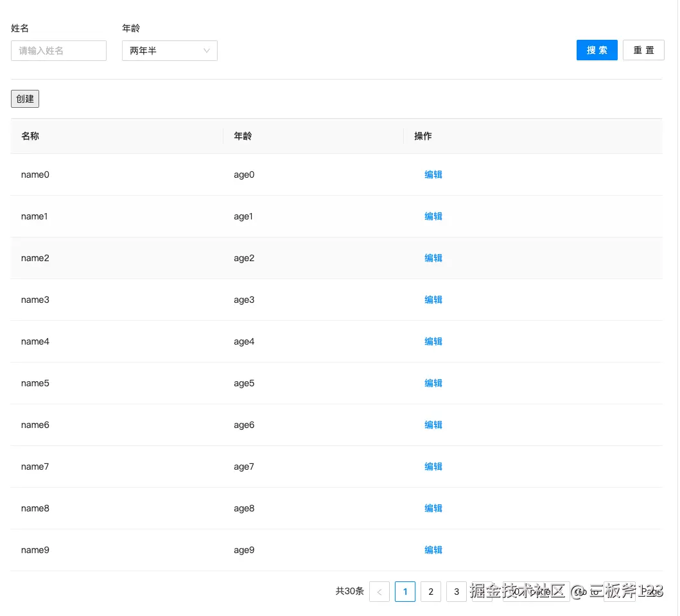The image size is (680, 616).
Task: Click 编辑 link in name2 row
Action: [433, 258]
